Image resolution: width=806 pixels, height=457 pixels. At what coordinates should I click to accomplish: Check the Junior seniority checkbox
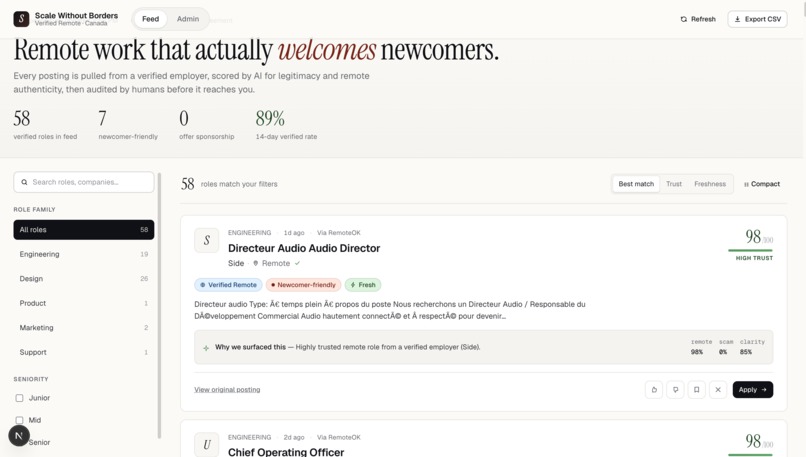[x=20, y=398]
